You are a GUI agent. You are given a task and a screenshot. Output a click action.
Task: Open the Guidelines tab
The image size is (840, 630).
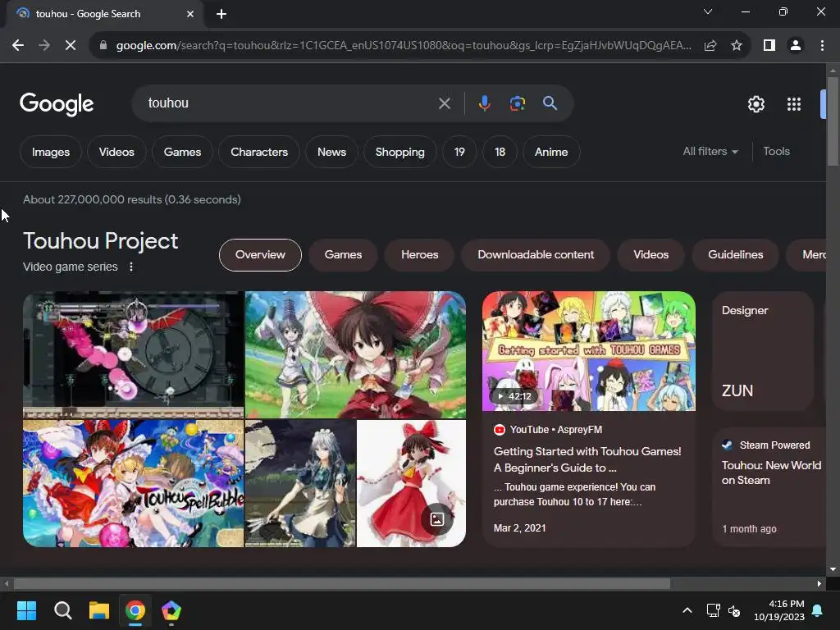click(x=736, y=255)
